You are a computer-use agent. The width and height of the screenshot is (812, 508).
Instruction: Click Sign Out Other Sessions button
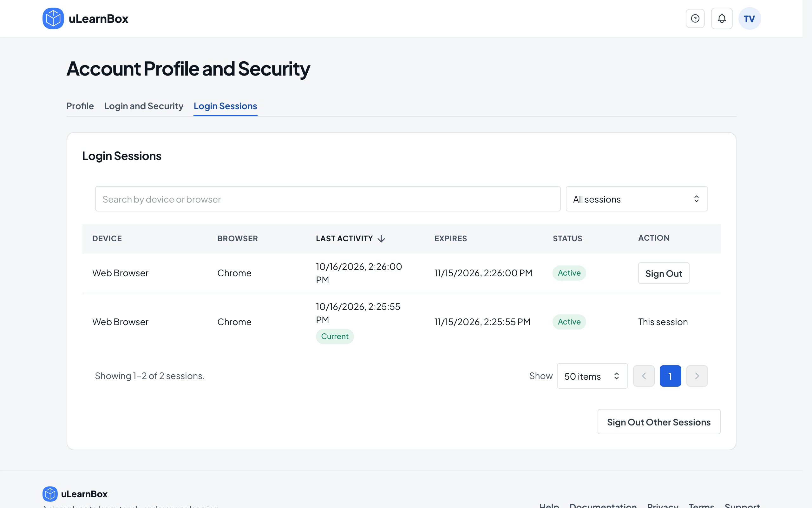(659, 422)
